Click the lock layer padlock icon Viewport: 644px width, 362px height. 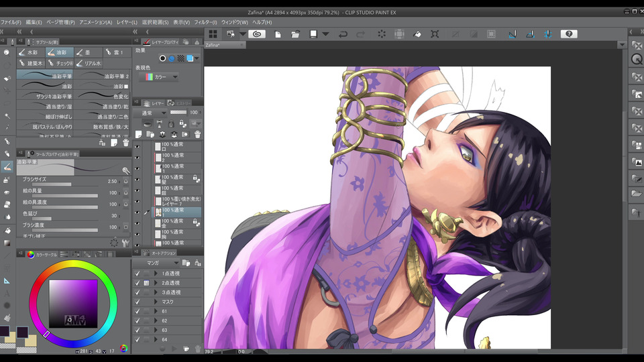171,123
